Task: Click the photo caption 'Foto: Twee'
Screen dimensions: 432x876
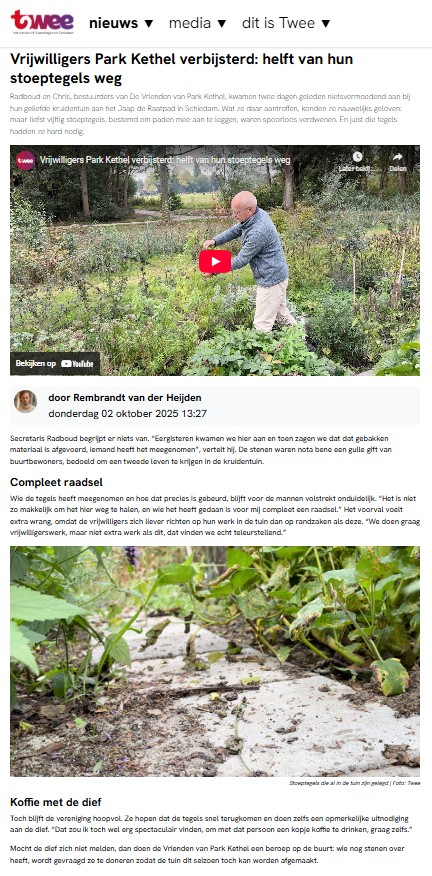Action: (407, 783)
